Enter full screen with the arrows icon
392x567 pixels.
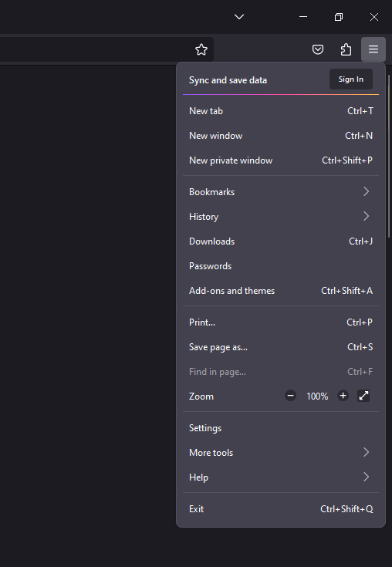[x=363, y=396]
